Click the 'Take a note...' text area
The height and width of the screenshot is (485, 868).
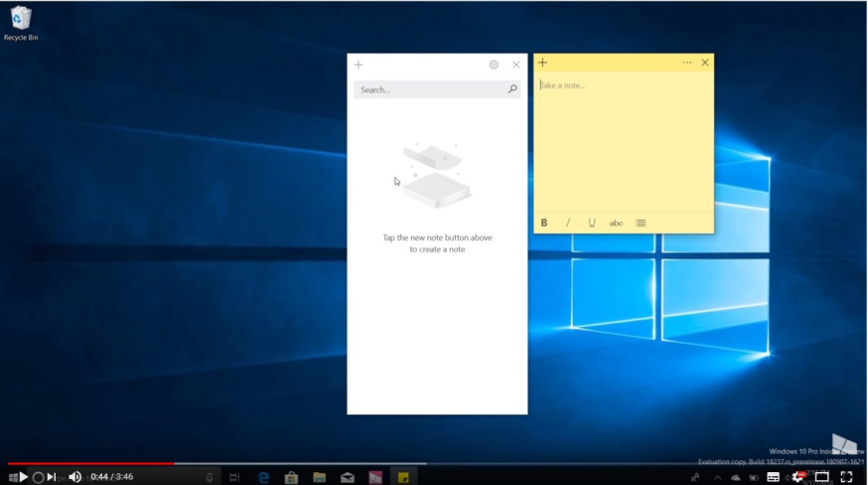click(x=623, y=139)
